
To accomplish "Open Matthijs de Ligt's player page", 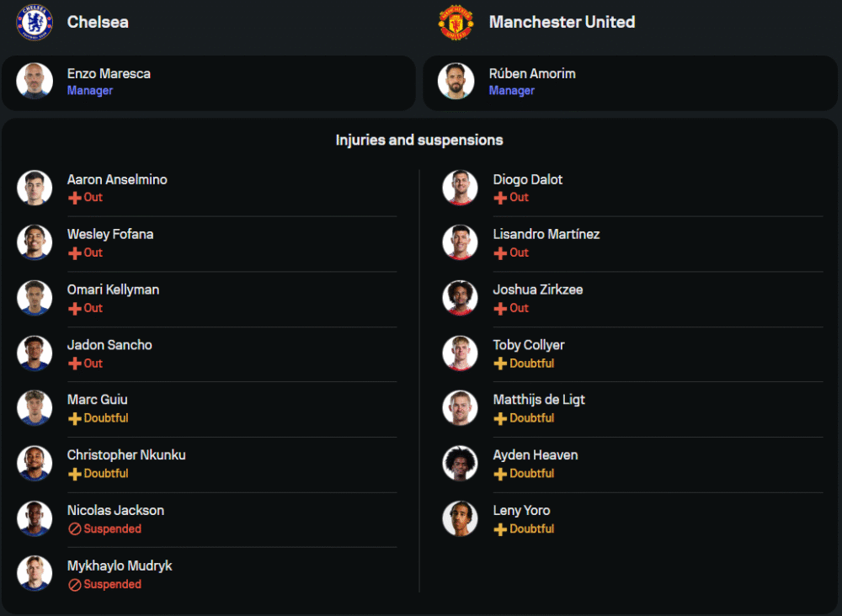I will (539, 400).
